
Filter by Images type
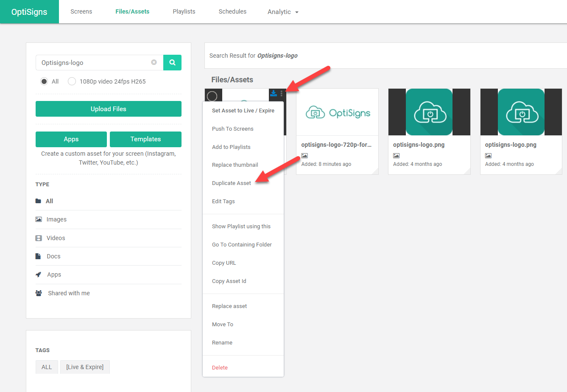point(56,219)
